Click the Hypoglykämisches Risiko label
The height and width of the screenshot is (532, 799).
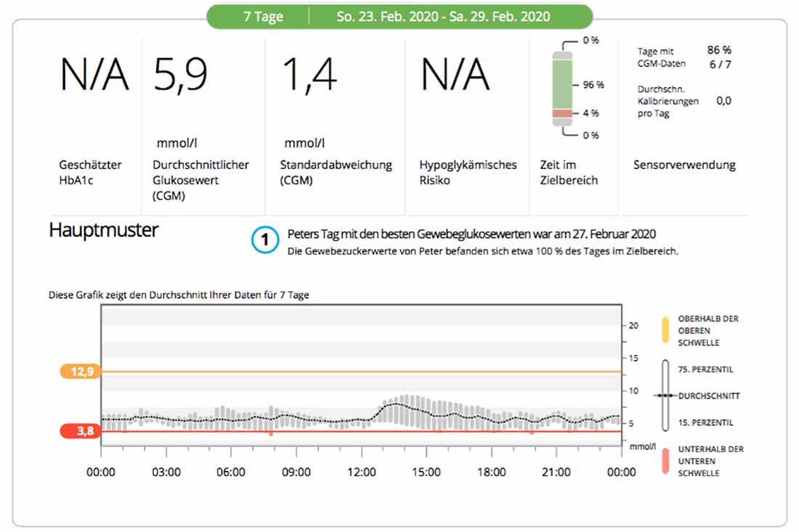[468, 173]
